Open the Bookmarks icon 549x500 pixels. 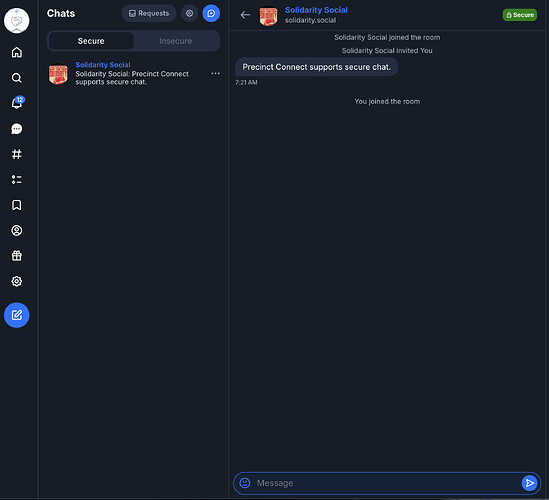(x=16, y=205)
